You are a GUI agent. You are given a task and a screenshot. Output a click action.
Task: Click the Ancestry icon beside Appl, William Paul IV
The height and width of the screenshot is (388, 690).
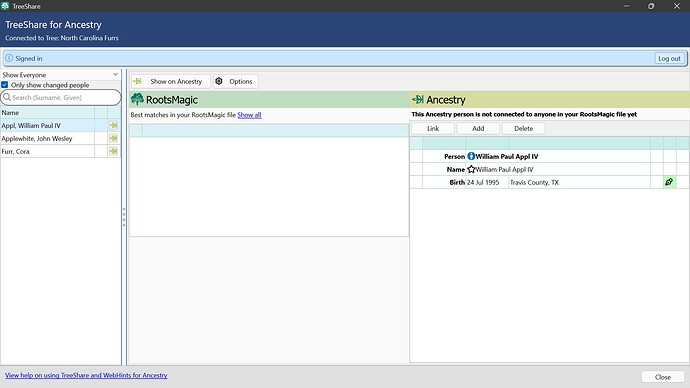114,125
